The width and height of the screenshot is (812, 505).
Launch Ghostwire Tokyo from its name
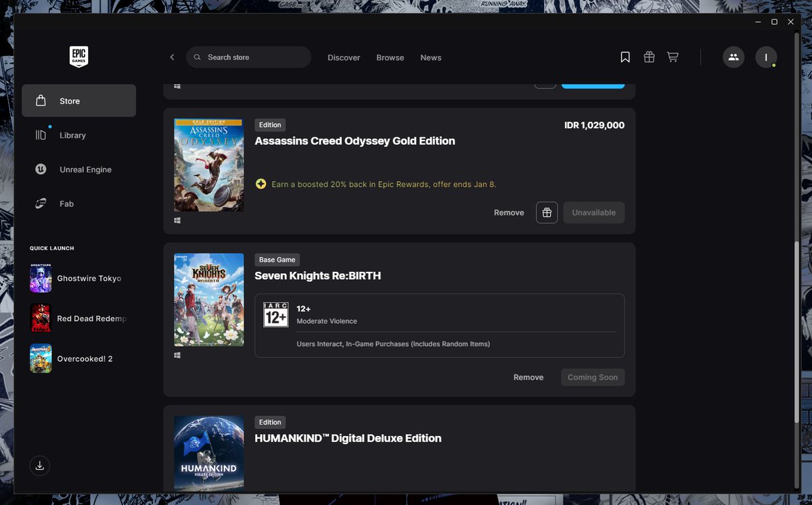pyautogui.click(x=89, y=279)
